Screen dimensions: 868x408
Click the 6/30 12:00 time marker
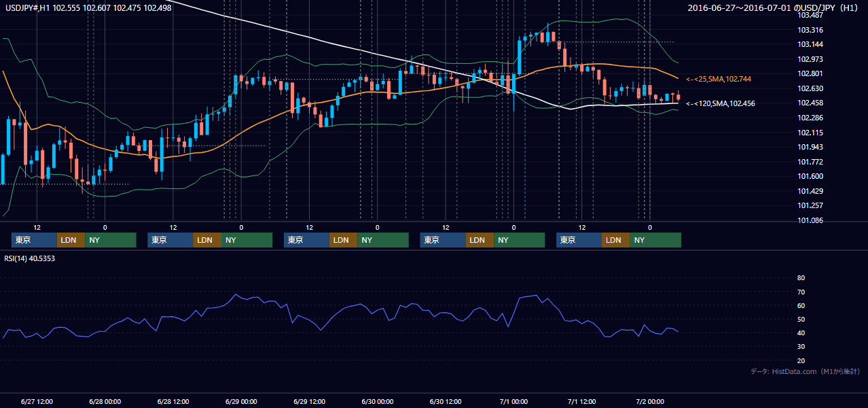446,401
